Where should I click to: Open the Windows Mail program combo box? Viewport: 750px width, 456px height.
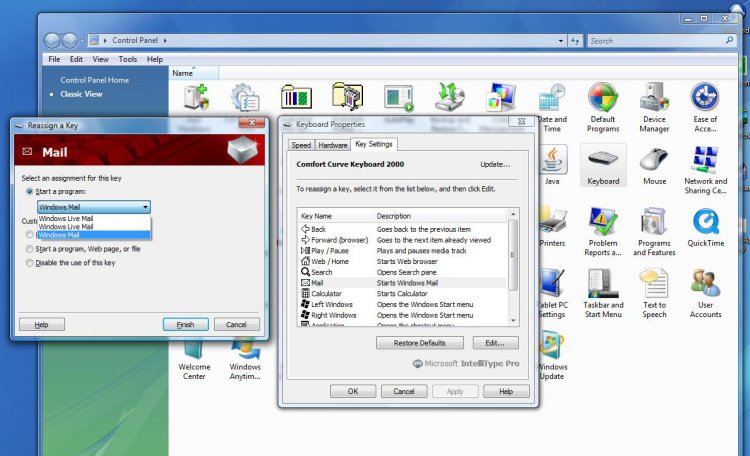click(94, 207)
